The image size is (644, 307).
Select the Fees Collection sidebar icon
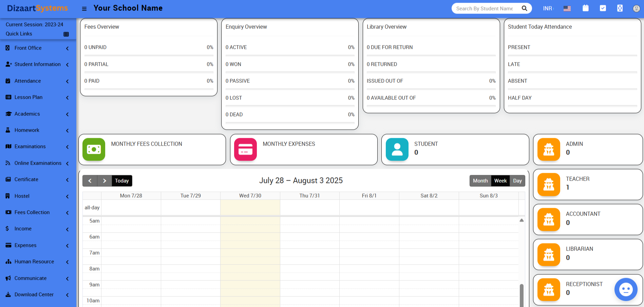(8, 212)
